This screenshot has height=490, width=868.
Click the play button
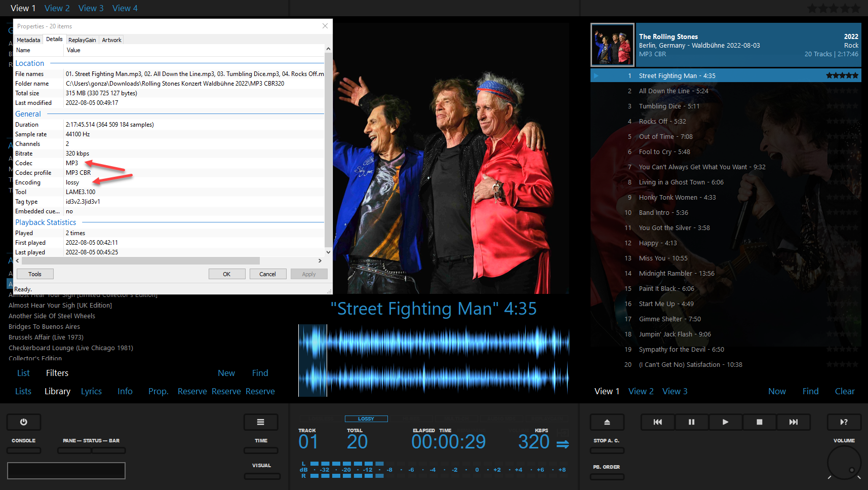[x=725, y=422]
